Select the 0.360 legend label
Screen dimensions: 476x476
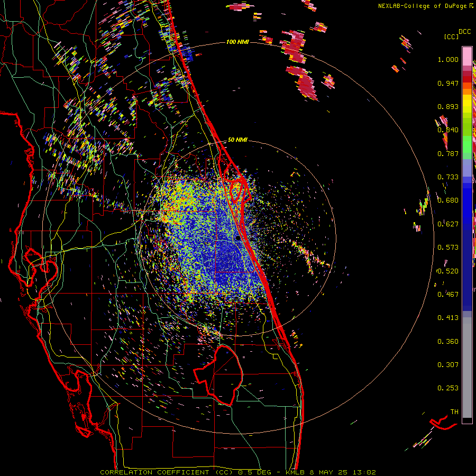point(448,342)
